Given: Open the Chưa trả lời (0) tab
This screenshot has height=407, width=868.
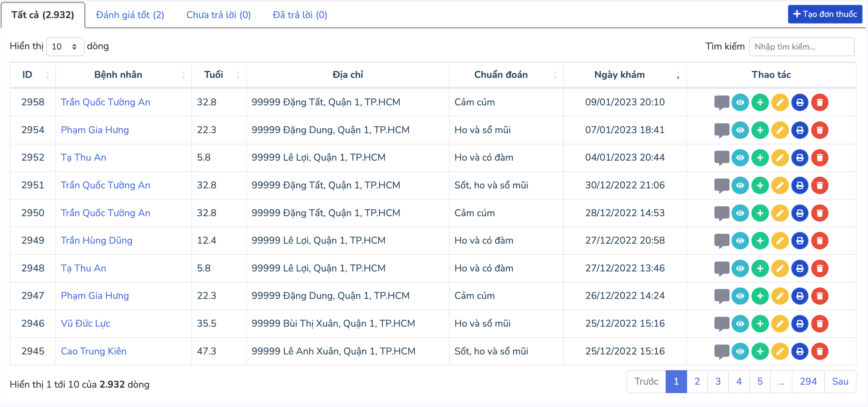Looking at the screenshot, I should click(x=218, y=15).
